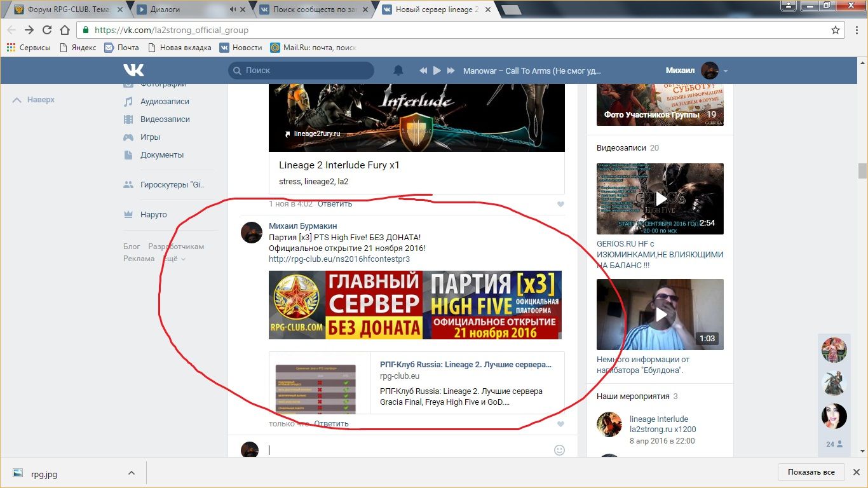Open lineage Interlude la2strong.ru event

663,424
